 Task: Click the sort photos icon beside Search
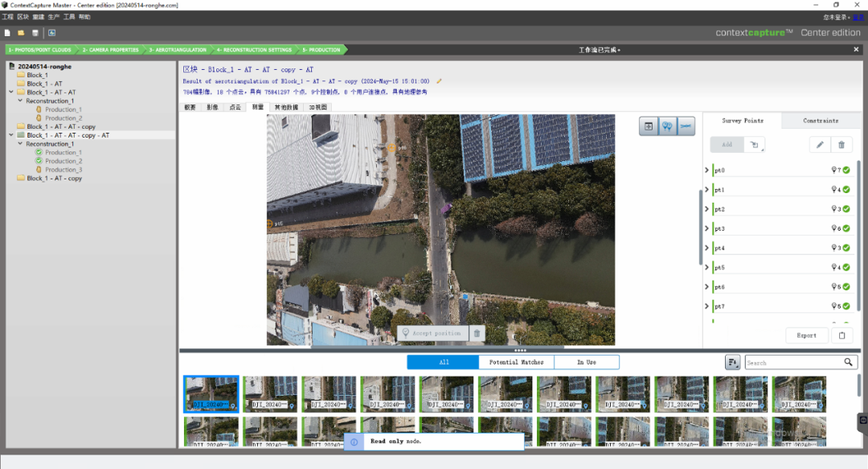tap(732, 363)
